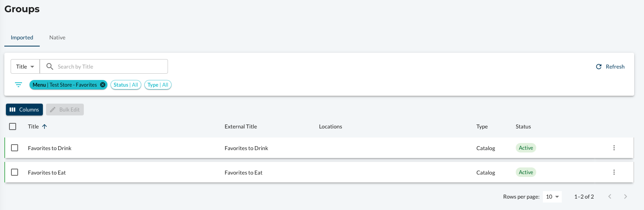Image resolution: width=644 pixels, height=210 pixels.
Task: Click the filter list icon
Action: (18, 85)
